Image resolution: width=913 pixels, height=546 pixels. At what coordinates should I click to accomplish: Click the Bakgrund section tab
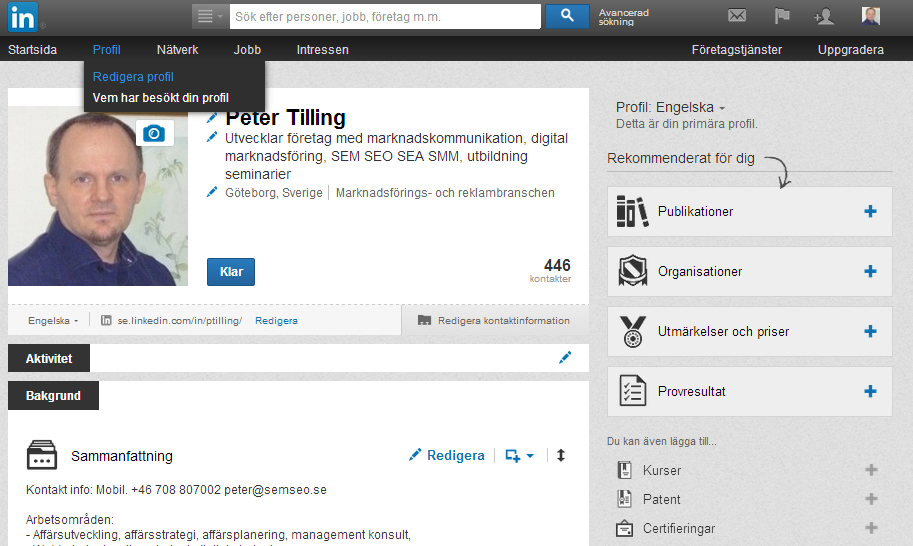point(53,395)
